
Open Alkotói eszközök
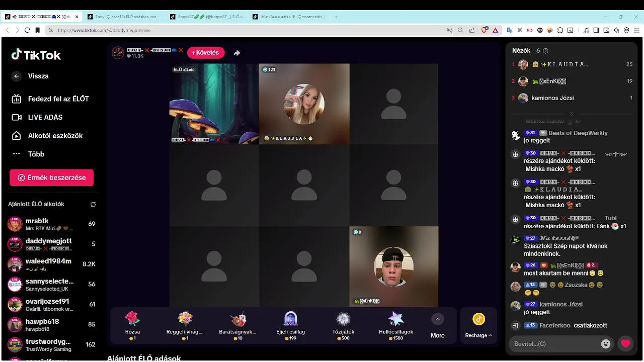click(47, 136)
